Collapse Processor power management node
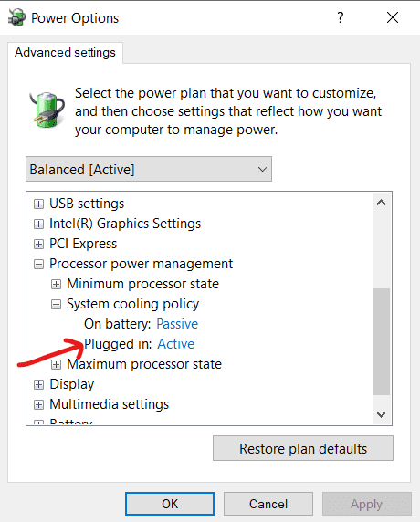Viewport: 420px width, 522px height. coord(38,265)
